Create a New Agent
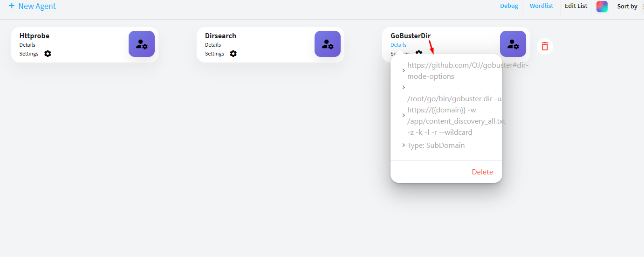The image size is (644, 257). (x=32, y=6)
